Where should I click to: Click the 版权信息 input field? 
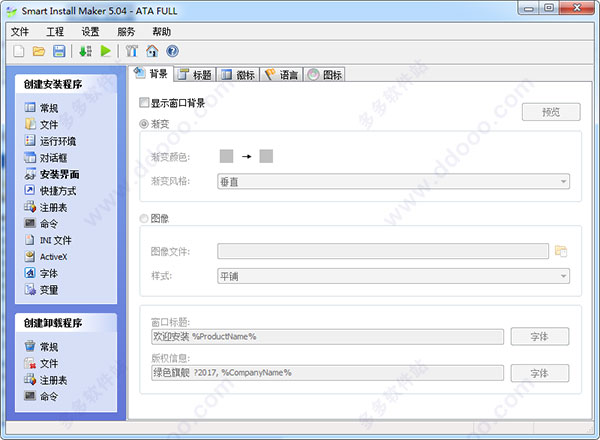pos(328,373)
